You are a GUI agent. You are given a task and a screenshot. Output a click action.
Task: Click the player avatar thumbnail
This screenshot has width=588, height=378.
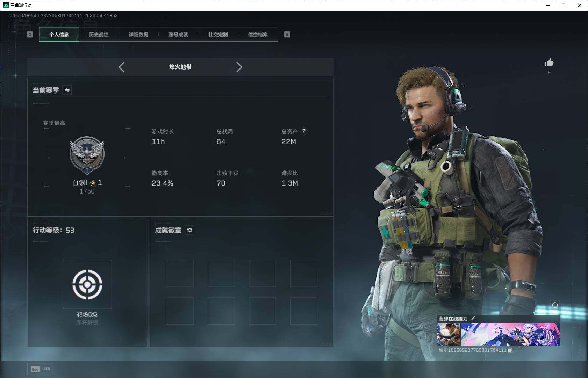coord(449,334)
